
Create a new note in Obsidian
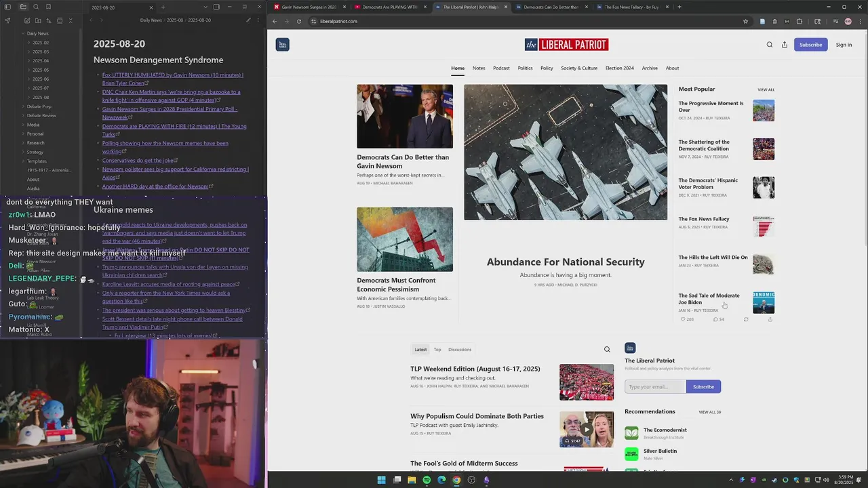27,20
